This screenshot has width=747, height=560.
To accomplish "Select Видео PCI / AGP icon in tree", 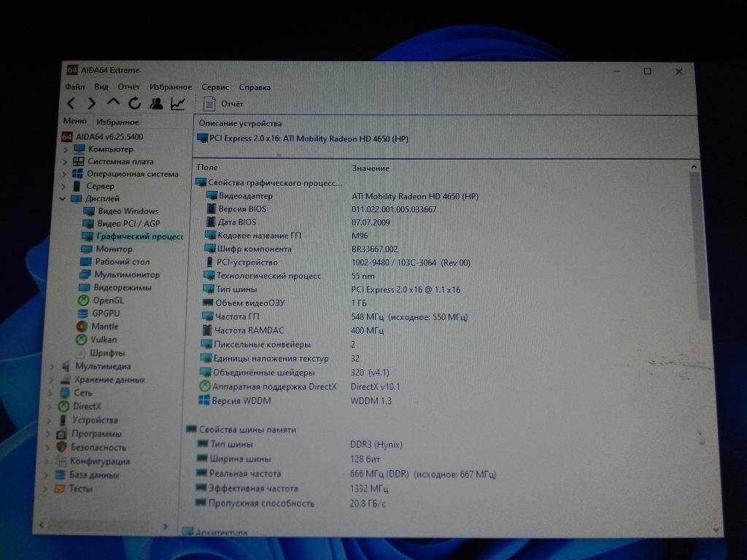I will (x=88, y=223).
